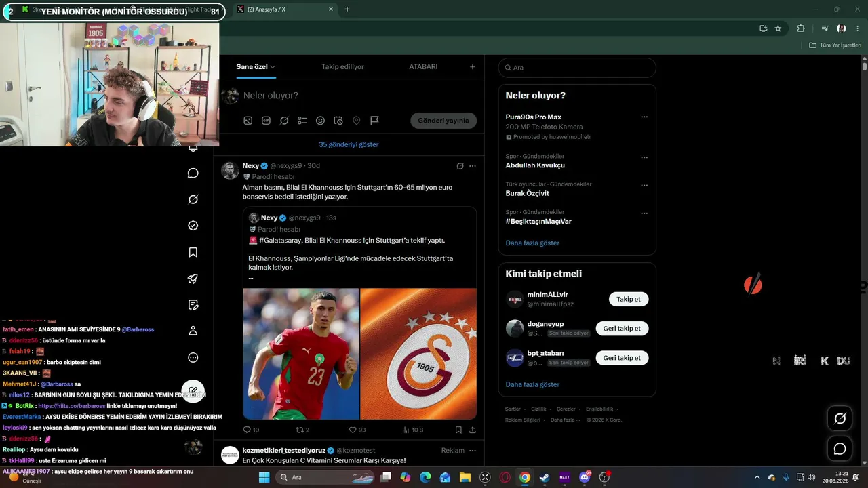Follow back bpt_atabarı
Image resolution: width=868 pixels, height=488 pixels.
click(622, 358)
